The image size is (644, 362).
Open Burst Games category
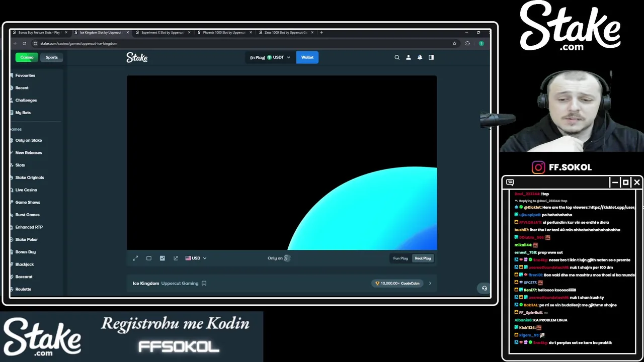27,215
